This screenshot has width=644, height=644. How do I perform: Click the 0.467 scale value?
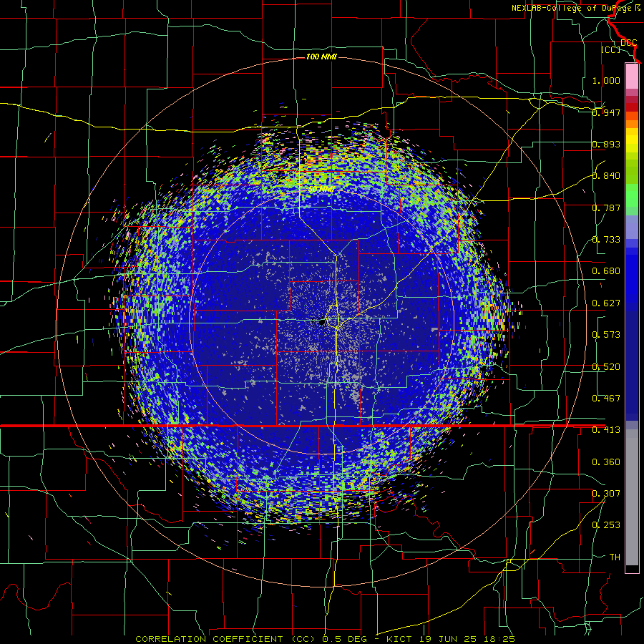pos(606,399)
